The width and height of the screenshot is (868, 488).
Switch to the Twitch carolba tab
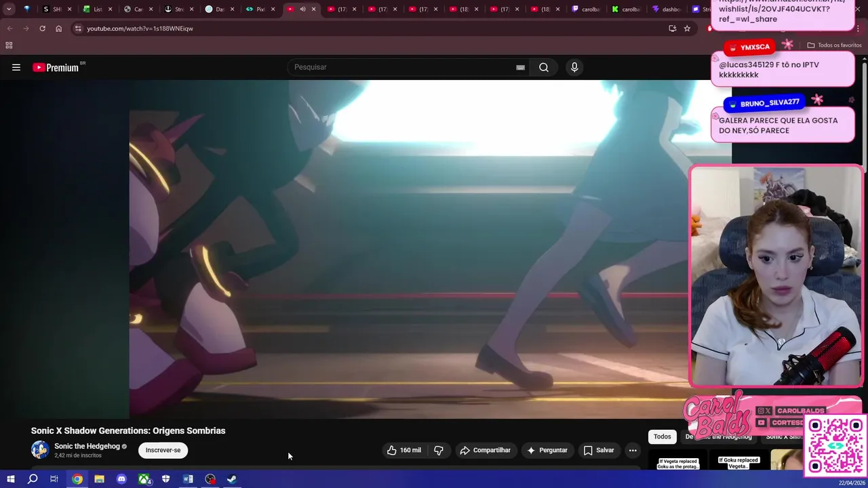coord(586,9)
